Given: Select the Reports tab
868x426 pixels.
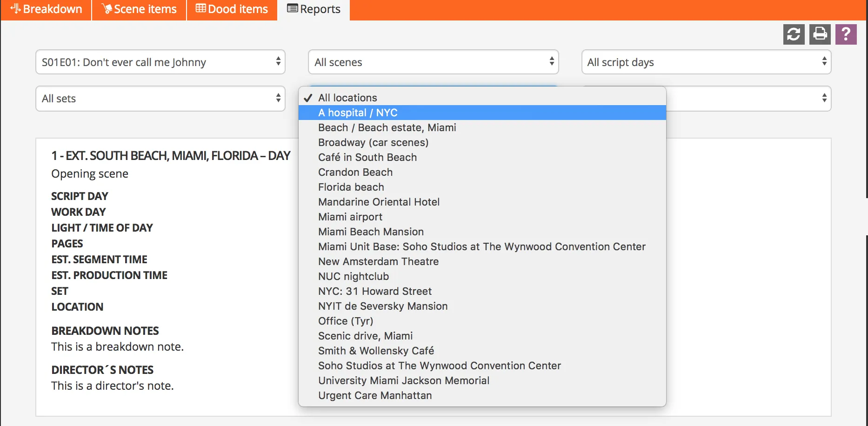Looking at the screenshot, I should pyautogui.click(x=314, y=9).
